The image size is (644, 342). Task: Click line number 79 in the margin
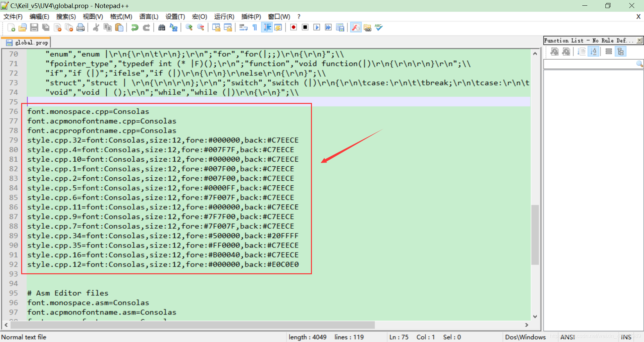14,140
